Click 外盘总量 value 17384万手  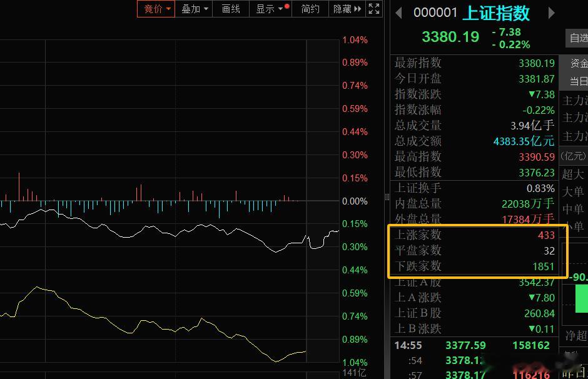pyautogui.click(x=528, y=219)
